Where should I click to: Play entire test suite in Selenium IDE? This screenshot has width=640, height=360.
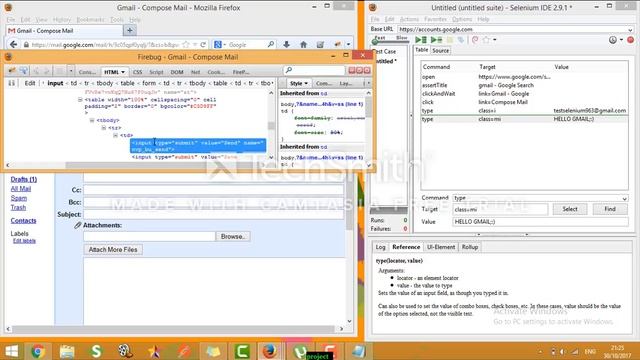(x=420, y=40)
